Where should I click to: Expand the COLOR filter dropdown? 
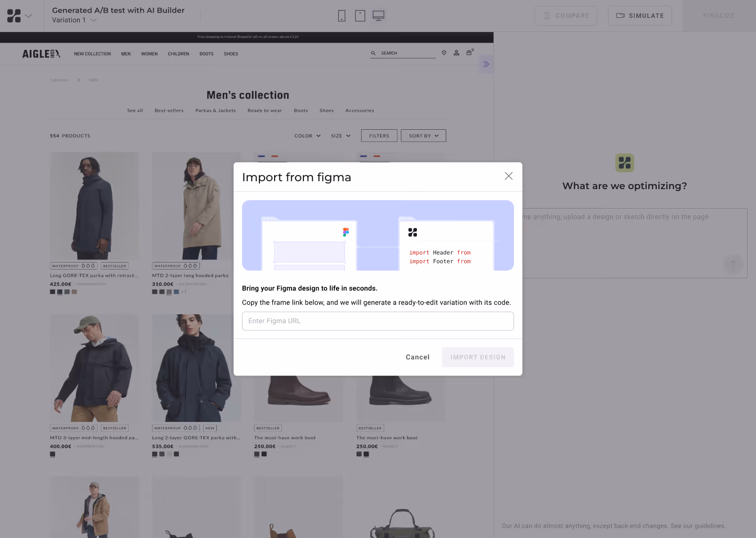[307, 136]
